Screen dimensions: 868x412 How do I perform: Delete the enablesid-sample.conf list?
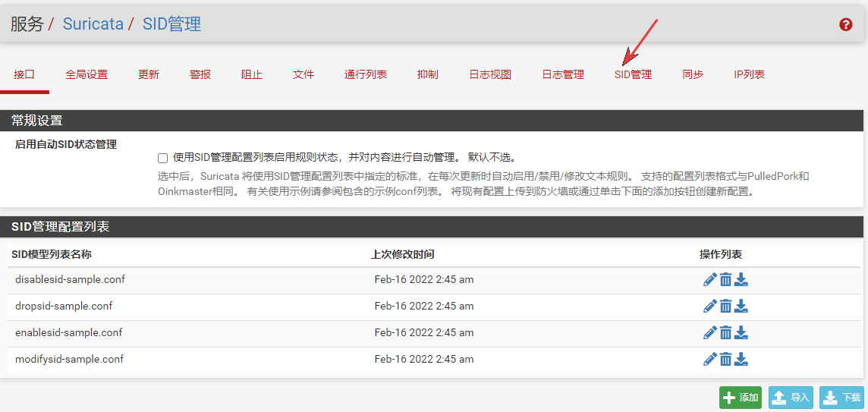725,333
